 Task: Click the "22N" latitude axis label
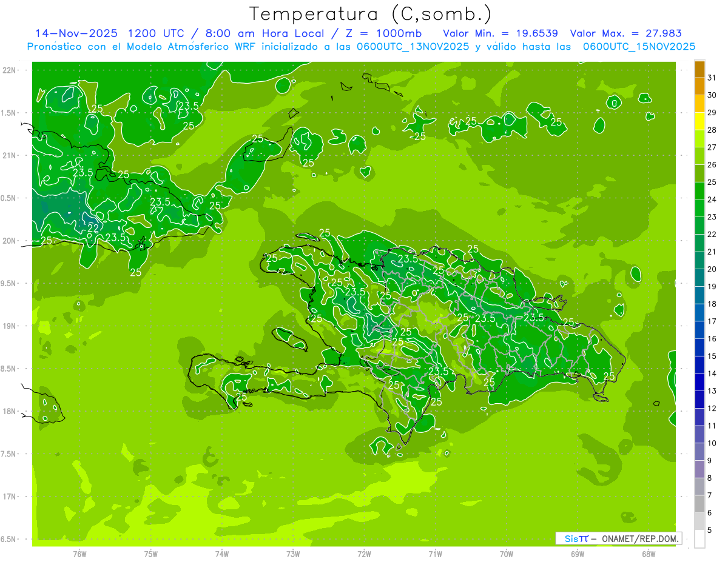(10, 70)
